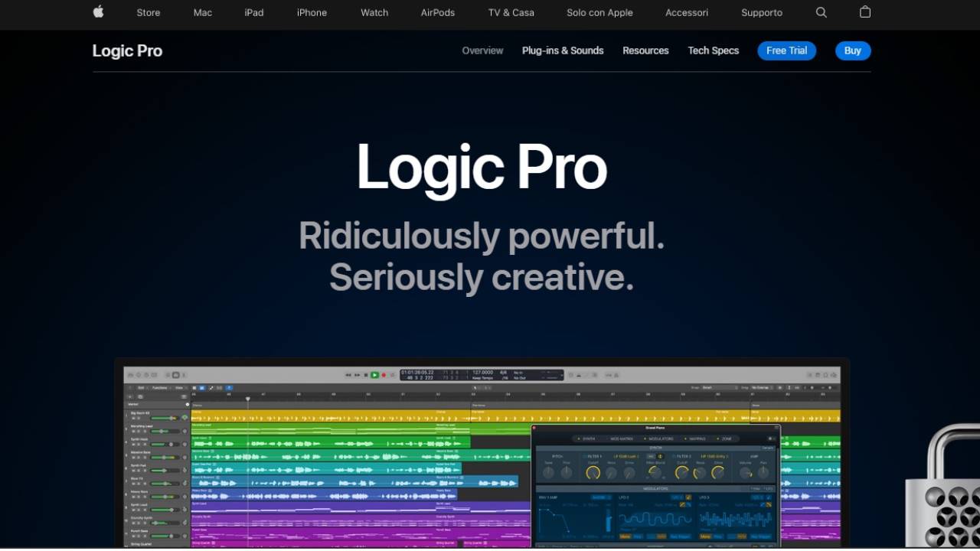Click the blue Buy button

(853, 51)
